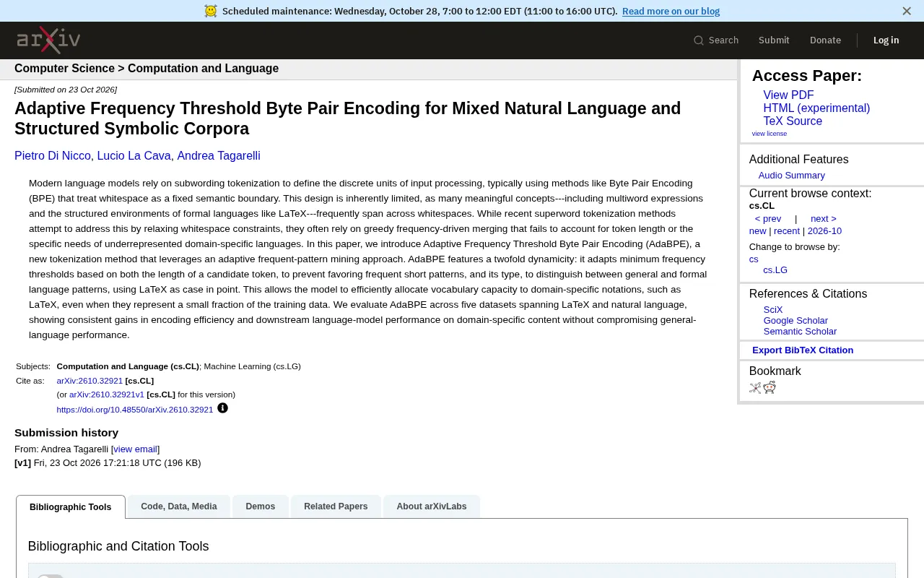Open the DOI info icon
Viewport: 924px width, 578px height.
pyautogui.click(x=222, y=408)
